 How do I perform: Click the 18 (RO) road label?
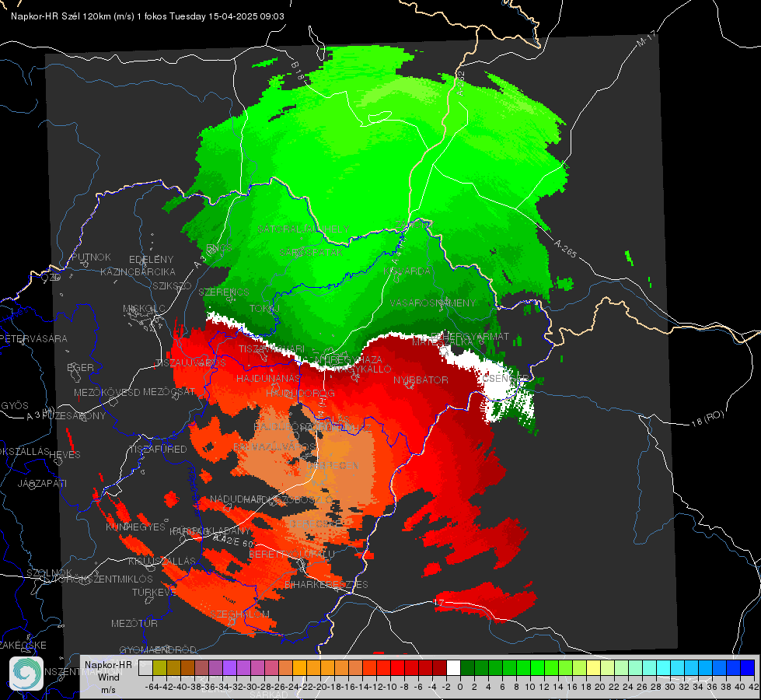click(707, 418)
